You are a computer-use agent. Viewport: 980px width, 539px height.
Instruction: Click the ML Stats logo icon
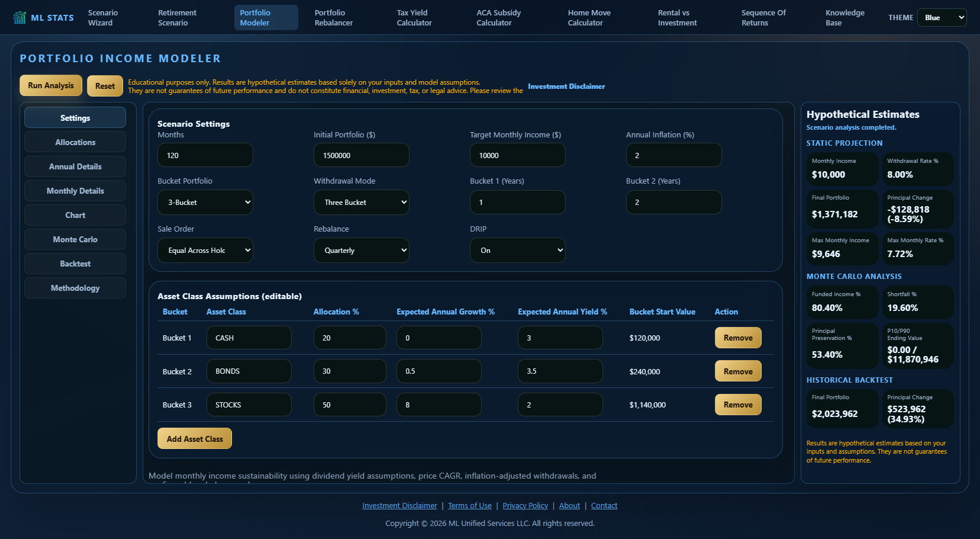click(x=20, y=18)
